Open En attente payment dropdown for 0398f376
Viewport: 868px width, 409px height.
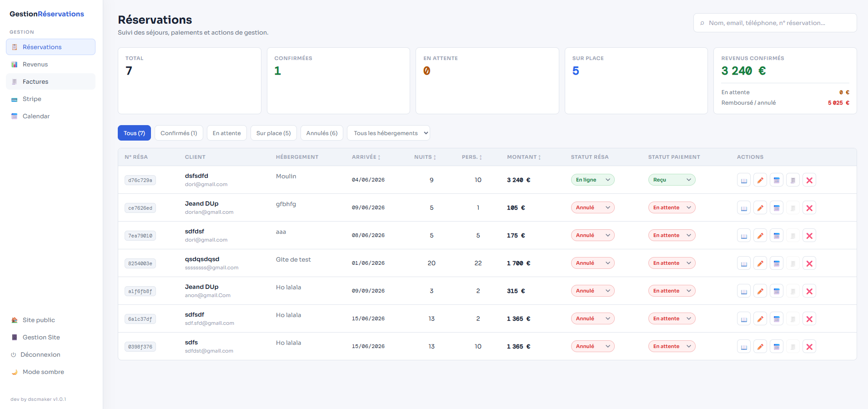(672, 346)
